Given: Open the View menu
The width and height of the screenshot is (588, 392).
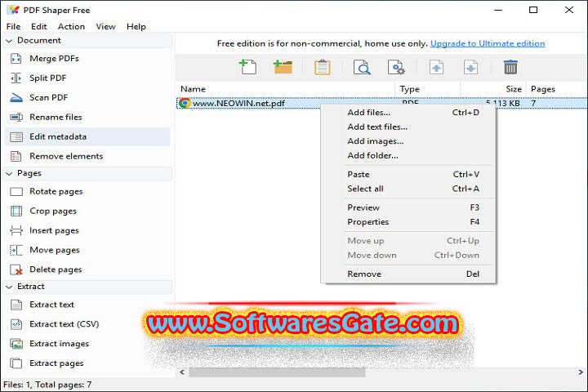Looking at the screenshot, I should tap(105, 27).
